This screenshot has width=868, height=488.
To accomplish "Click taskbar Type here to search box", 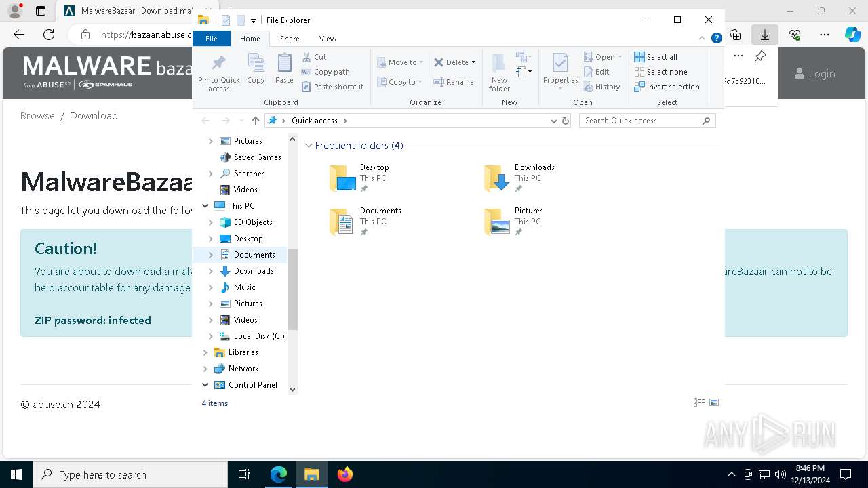I will pos(130,474).
